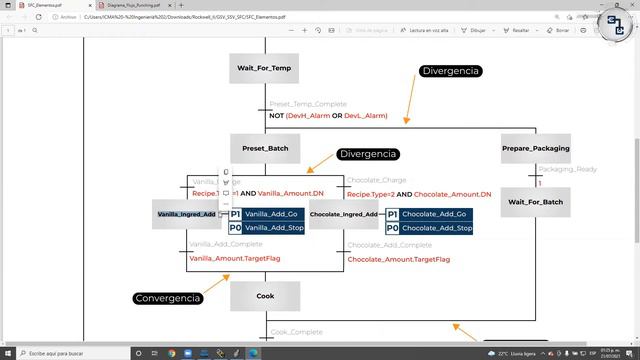The image size is (640, 360).
Task: Open Task View on taskbar
Action: pyautogui.click(x=154, y=353)
